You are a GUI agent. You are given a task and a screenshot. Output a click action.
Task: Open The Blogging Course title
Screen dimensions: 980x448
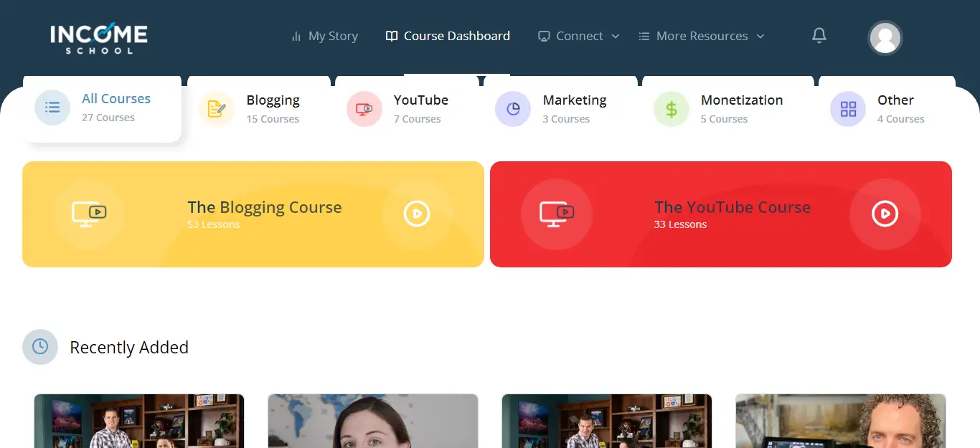pos(265,207)
